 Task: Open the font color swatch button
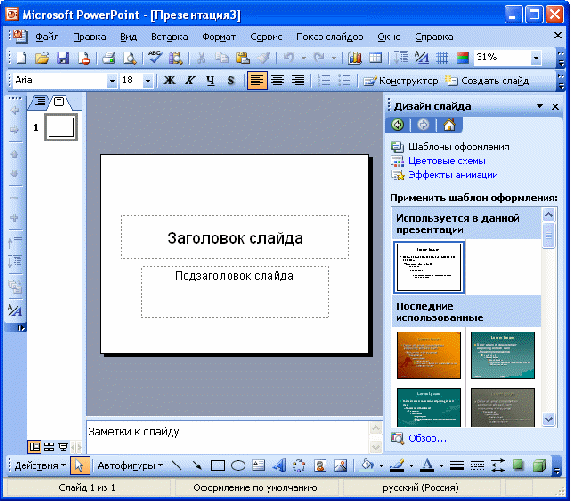[x=427, y=465]
